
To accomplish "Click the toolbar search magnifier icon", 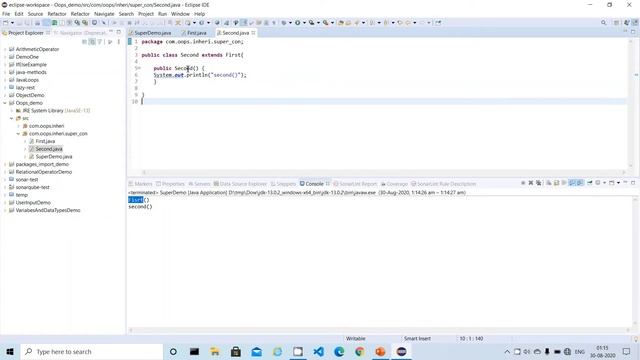I will (x=603, y=23).
